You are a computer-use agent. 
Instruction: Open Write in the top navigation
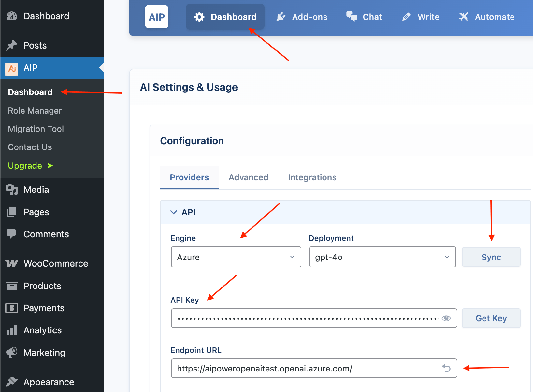tap(421, 17)
